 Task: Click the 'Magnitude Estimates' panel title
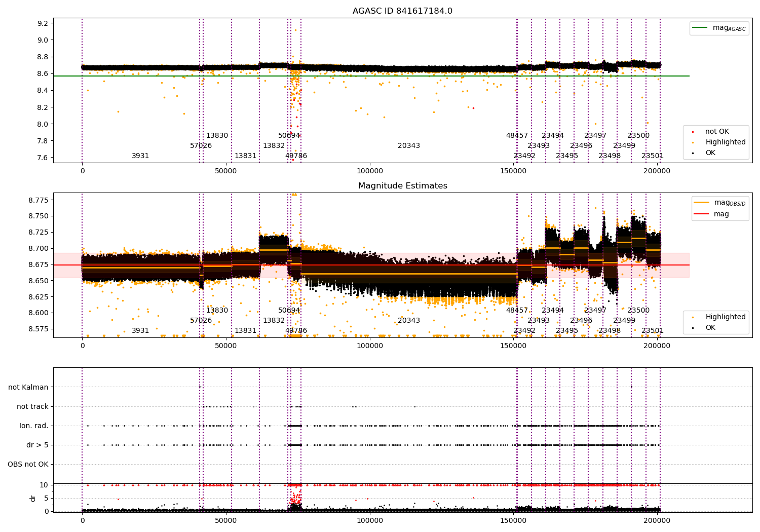(x=402, y=186)
